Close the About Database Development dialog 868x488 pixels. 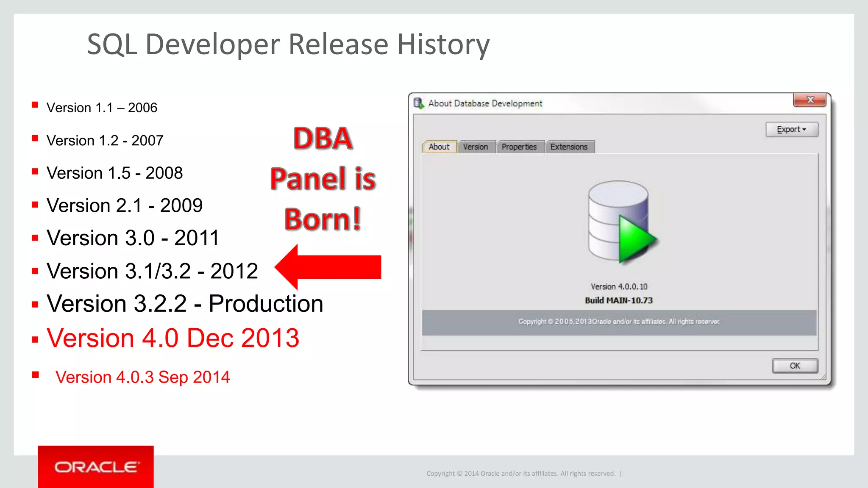(x=810, y=100)
